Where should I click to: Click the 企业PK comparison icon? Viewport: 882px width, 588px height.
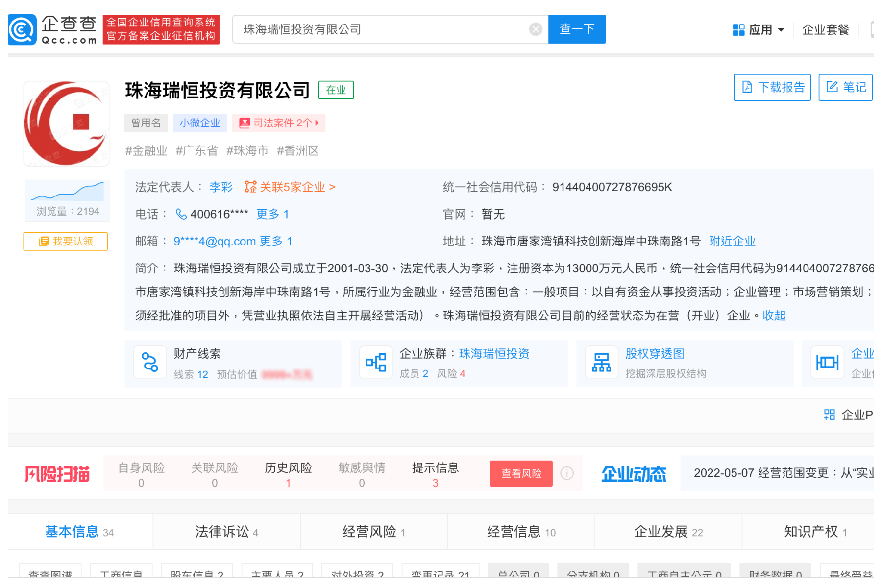(829, 415)
